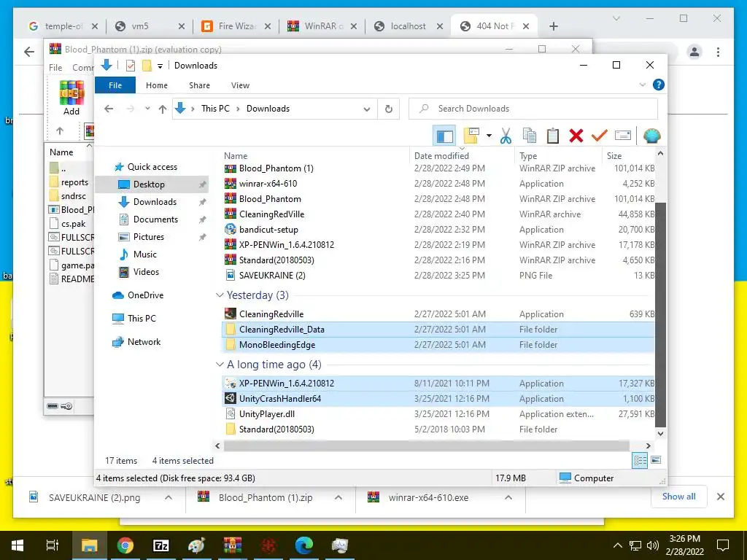Click the horizontal scrollbar in file list
The width and height of the screenshot is (747, 560).
point(426,446)
